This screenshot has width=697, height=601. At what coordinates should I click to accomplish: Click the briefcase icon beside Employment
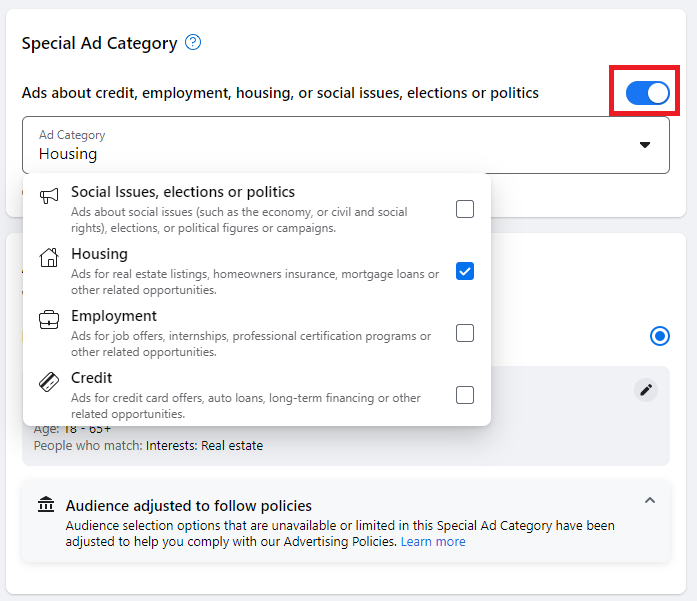pos(49,320)
